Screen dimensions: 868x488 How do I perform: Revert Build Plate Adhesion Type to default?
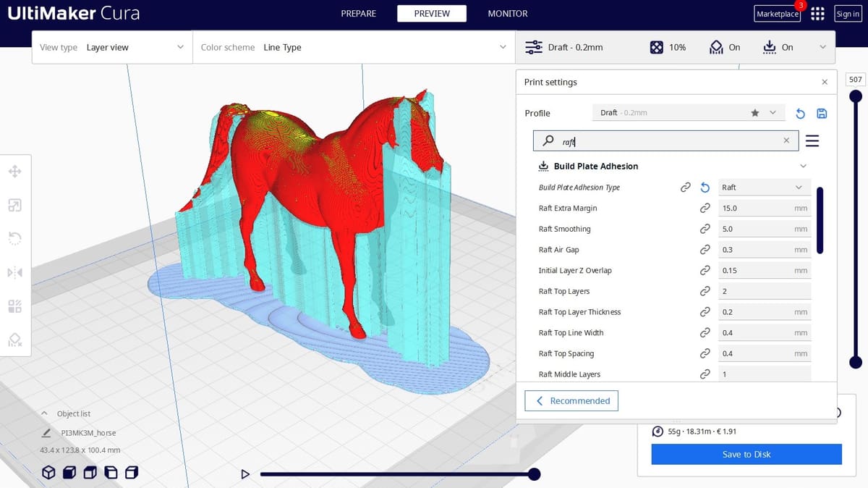[705, 188]
